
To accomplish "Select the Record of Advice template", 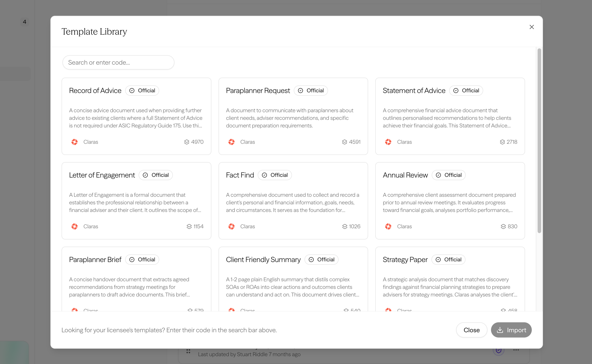I will point(136,116).
